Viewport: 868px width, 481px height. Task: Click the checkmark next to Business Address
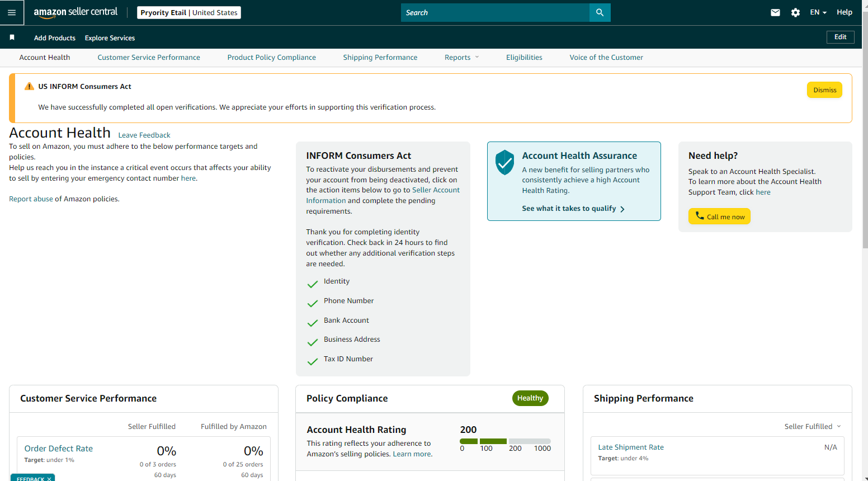coord(313,342)
